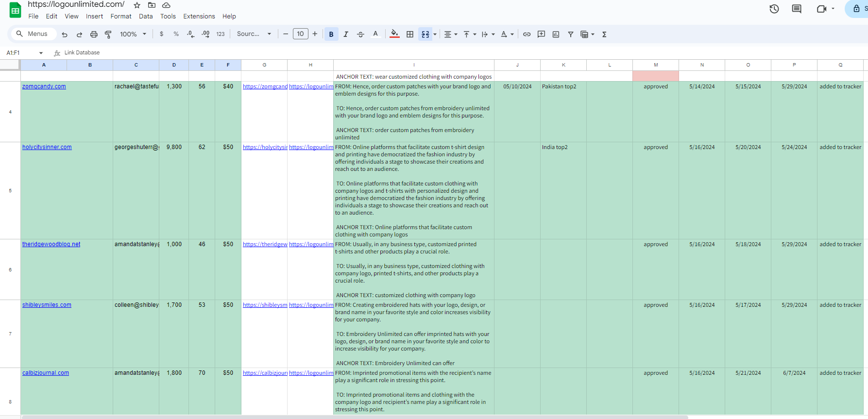Click the font size input field
The height and width of the screenshot is (419, 868).
coord(301,34)
